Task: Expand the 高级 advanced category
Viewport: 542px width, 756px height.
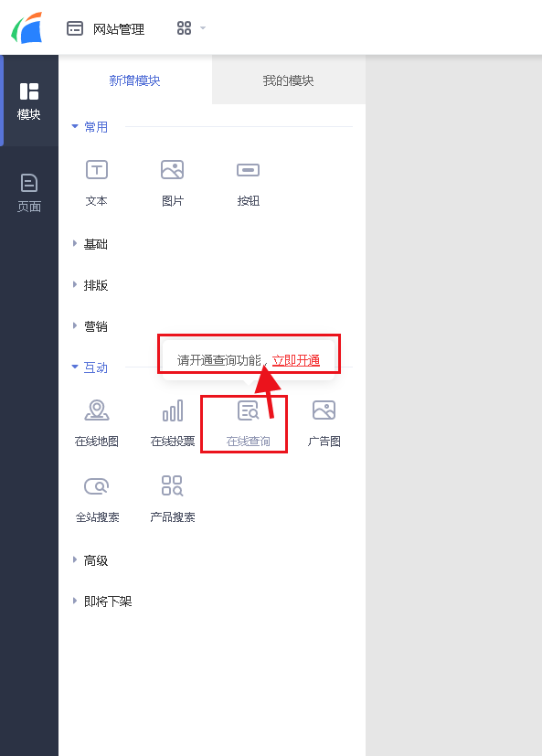Action: [x=90, y=560]
